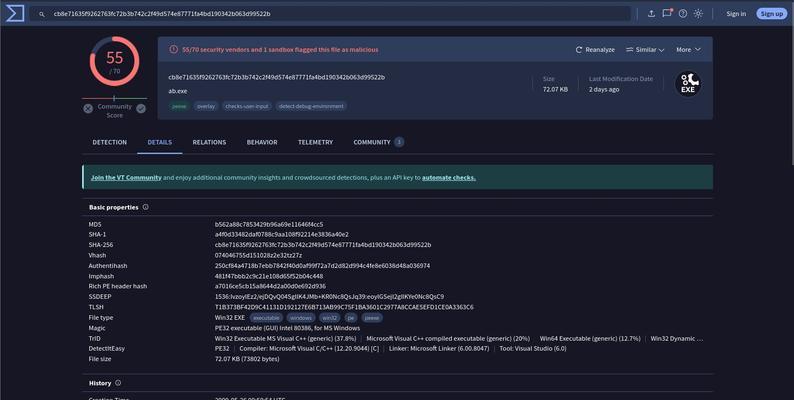Click the ab.exe file name
The width and height of the screenshot is (794, 400).
(178, 91)
